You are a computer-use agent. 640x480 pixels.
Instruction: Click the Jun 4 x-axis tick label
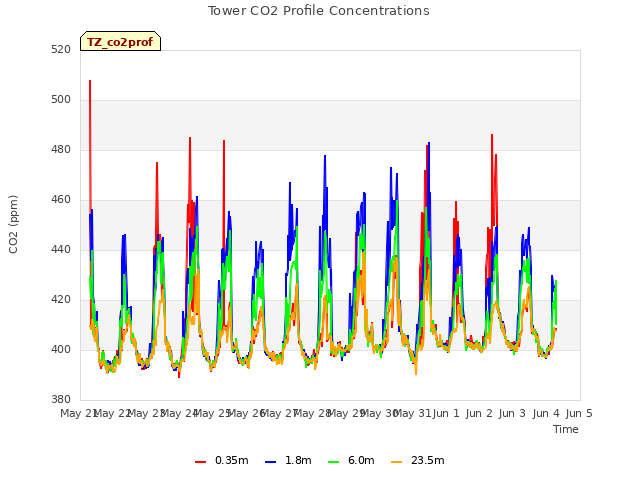click(546, 413)
